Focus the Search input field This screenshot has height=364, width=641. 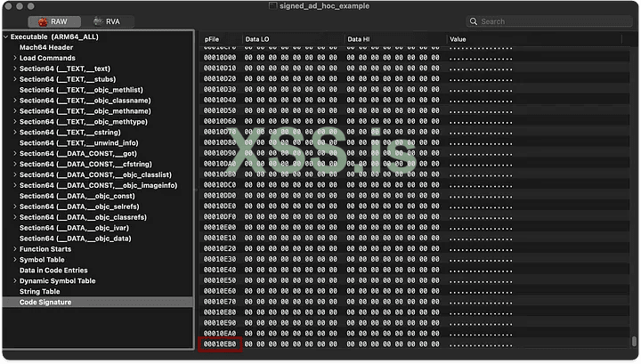[549, 21]
